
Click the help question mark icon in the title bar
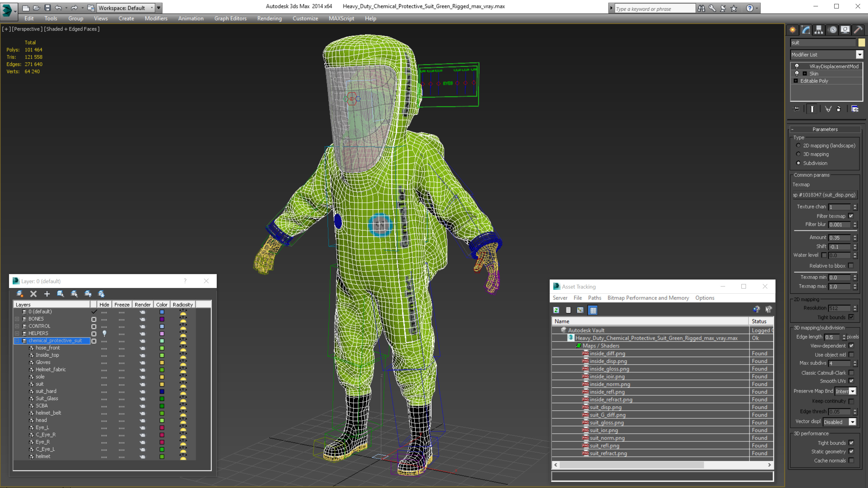coord(749,8)
